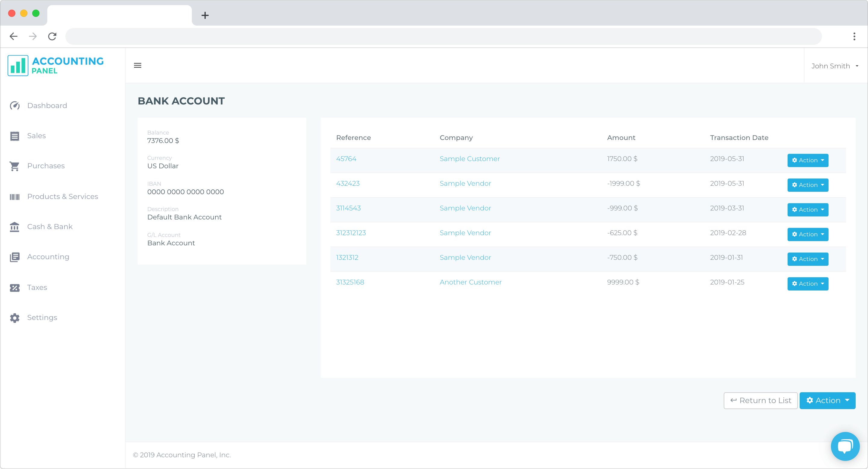Click the Default Bank Account description

pos(184,217)
